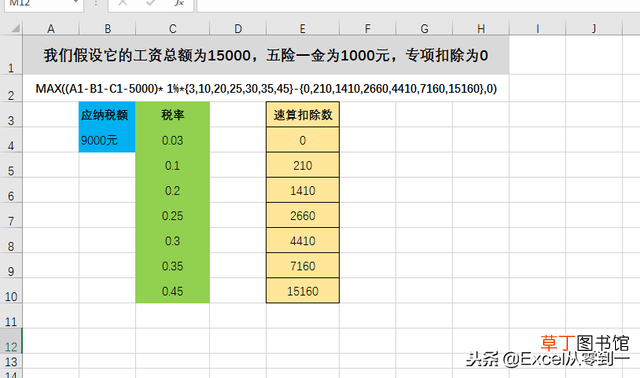Select column A header
Image resolution: width=640 pixels, height=378 pixels.
coord(51,29)
